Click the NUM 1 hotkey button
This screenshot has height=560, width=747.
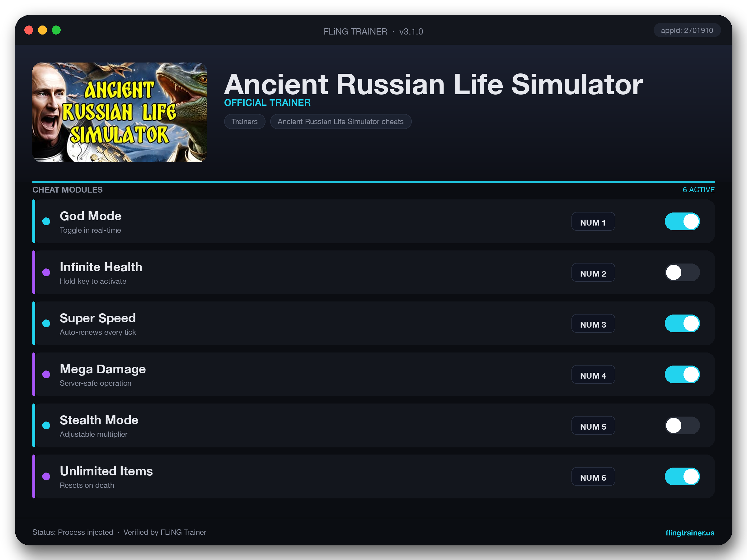[593, 222]
